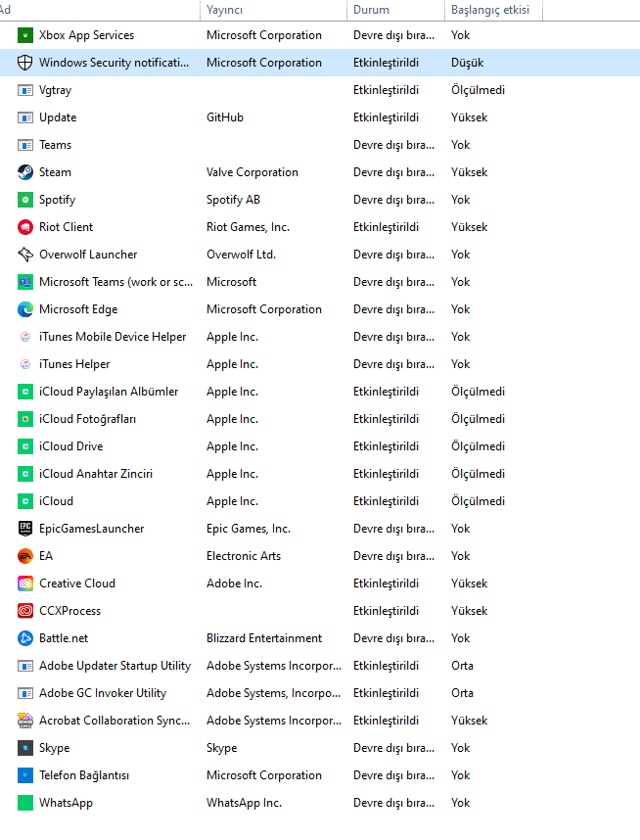Click the Valve Corporation publisher cell
Viewport: 640px width, 840px height.
coord(252,172)
